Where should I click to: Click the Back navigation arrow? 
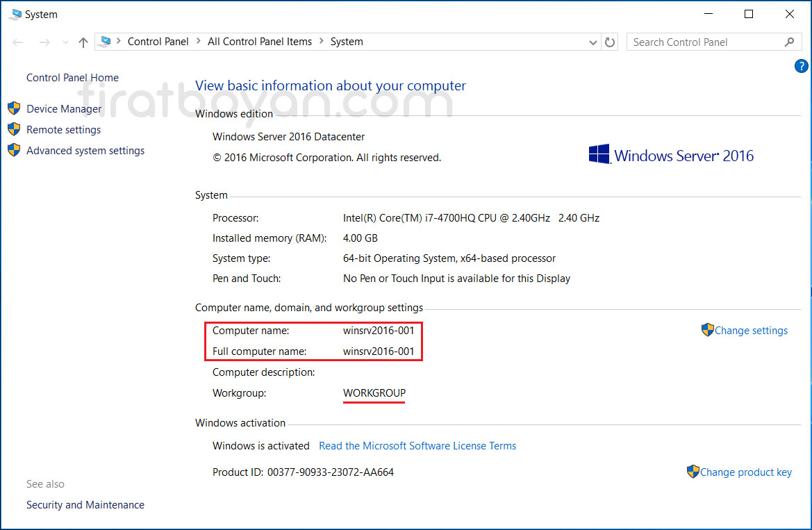click(x=18, y=42)
